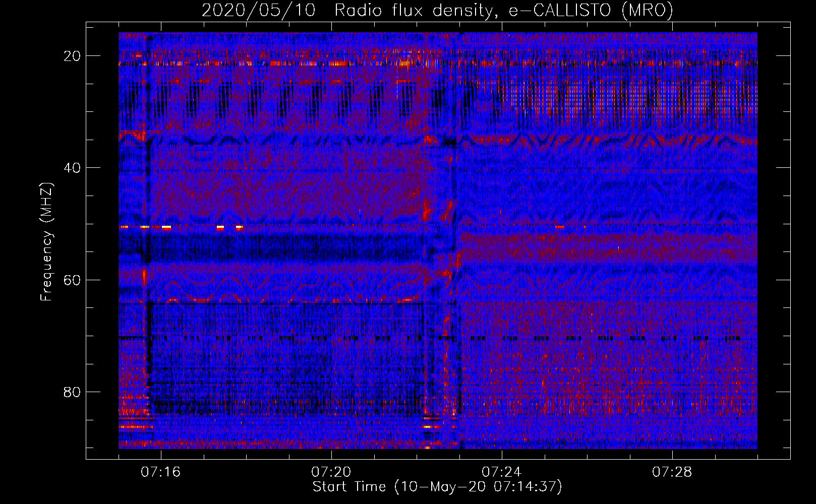Click the 07:28 time tick label
This screenshot has height=504, width=816.
tap(672, 472)
